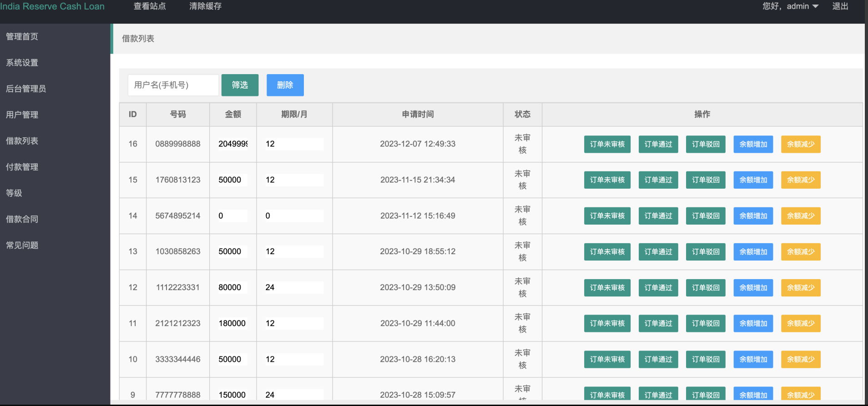Click 余额减少 for ID 11
This screenshot has width=868, height=406.
(x=801, y=323)
